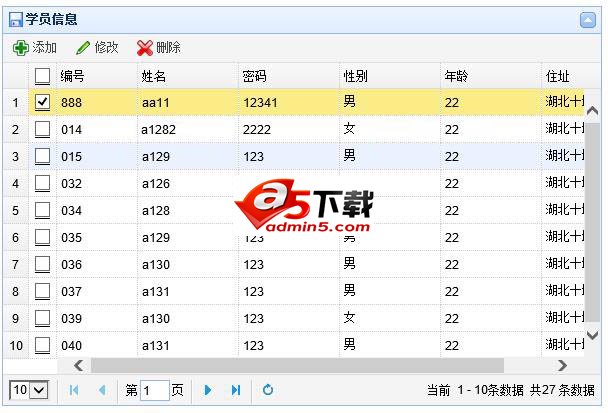The image size is (608, 413).
Task: Sort by the 性别 column header
Action: click(390, 76)
